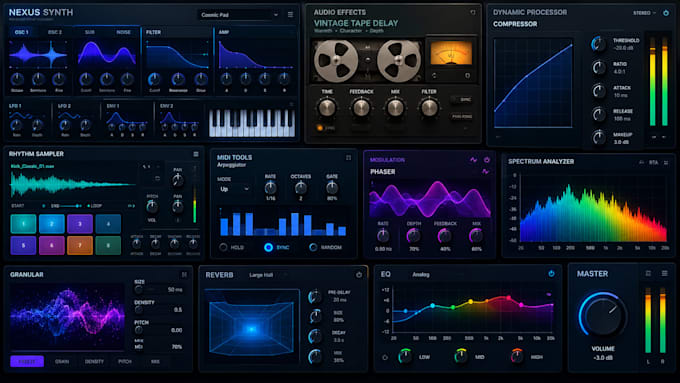Image resolution: width=680 pixels, height=383 pixels.
Task: Click compressor Threshold knob
Action: 598,44
